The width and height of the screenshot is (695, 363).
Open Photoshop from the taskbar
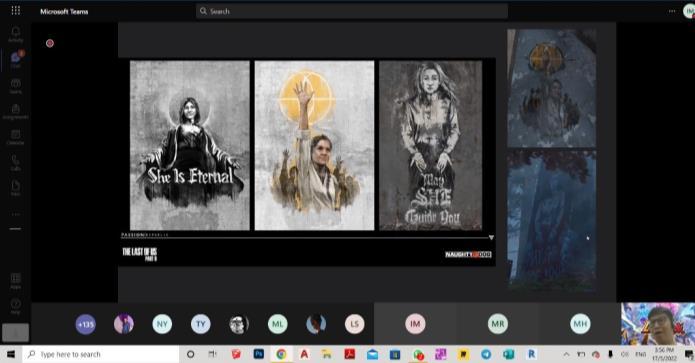[x=259, y=354]
